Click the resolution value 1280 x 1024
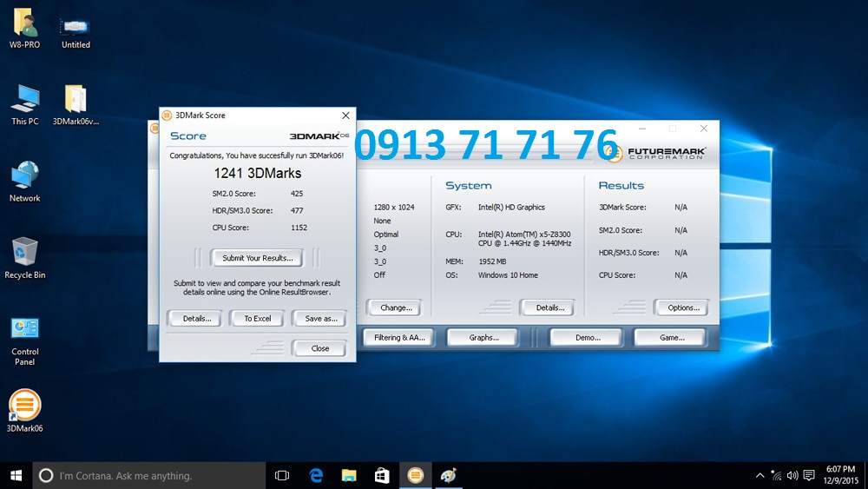This screenshot has height=489, width=868. pos(393,207)
